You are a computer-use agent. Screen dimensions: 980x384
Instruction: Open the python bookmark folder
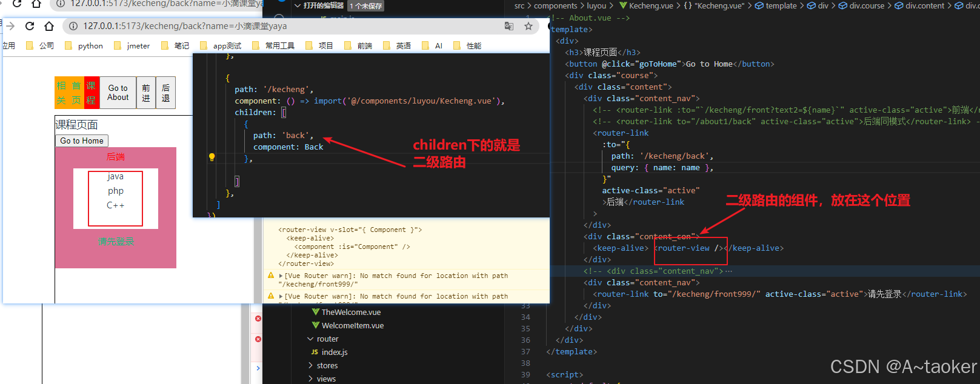(84, 45)
